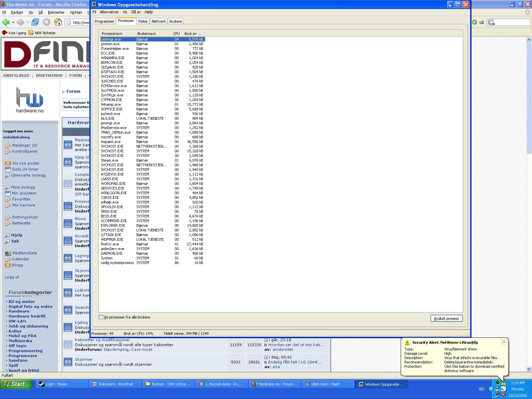Select firefox.exe process row
The height and width of the screenshot is (399, 532).
(x=152, y=244)
